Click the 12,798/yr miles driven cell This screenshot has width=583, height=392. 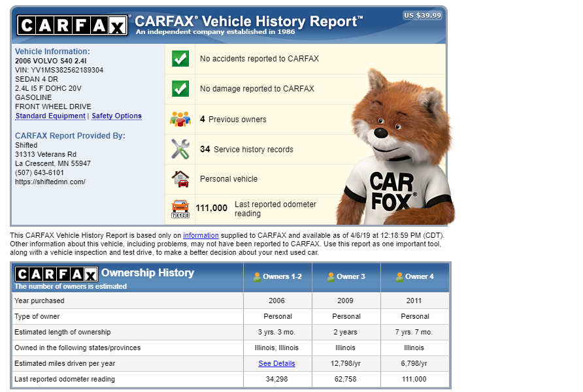point(345,363)
